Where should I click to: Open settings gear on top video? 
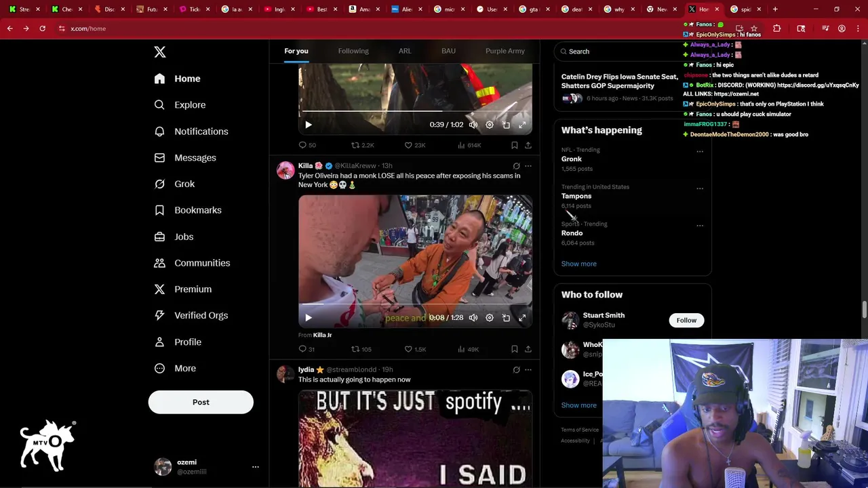[490, 125]
